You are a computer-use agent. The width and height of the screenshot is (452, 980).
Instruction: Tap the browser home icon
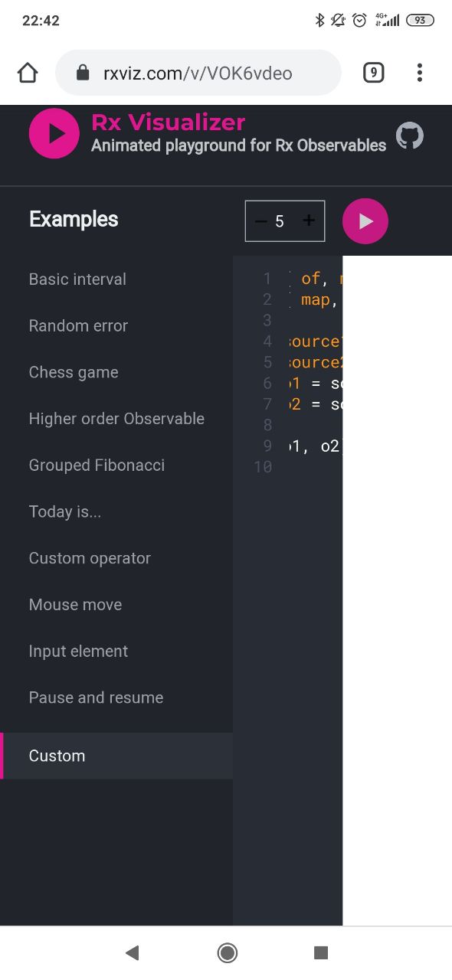coord(28,73)
